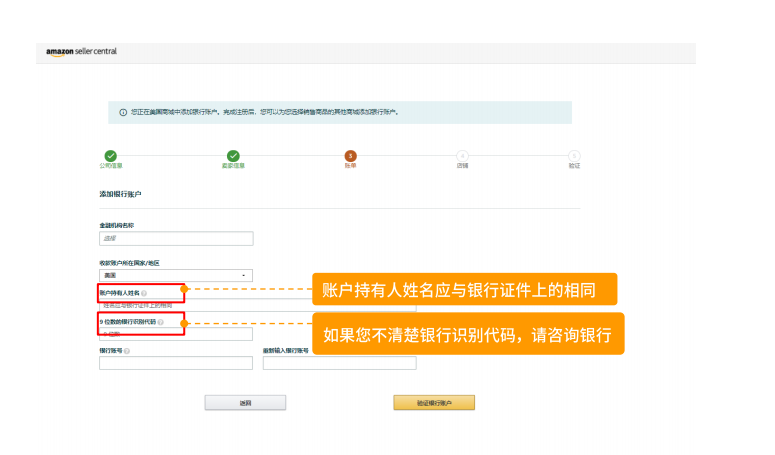This screenshot has height=455, width=775.
Task: Click the step 5 验证 circle
Action: pos(574,156)
